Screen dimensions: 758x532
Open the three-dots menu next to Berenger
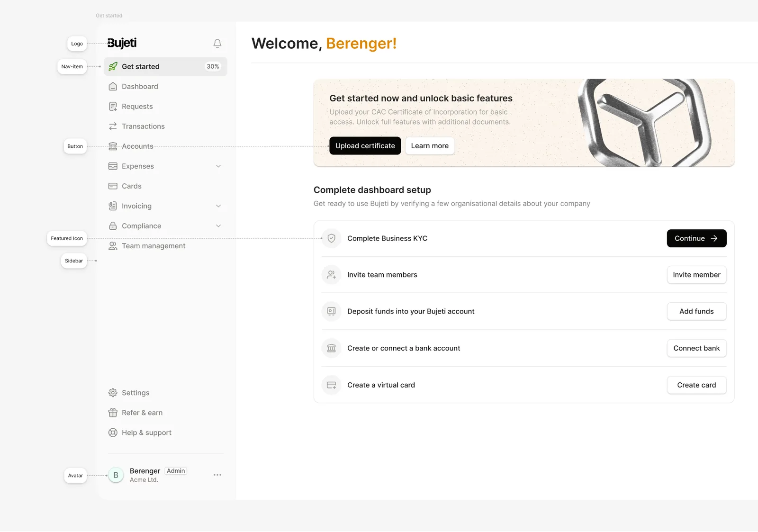pyautogui.click(x=217, y=475)
